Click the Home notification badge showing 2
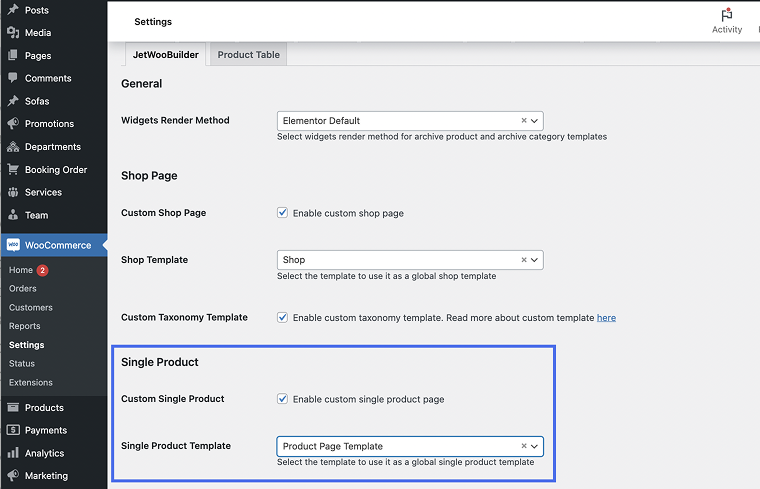 coord(43,270)
